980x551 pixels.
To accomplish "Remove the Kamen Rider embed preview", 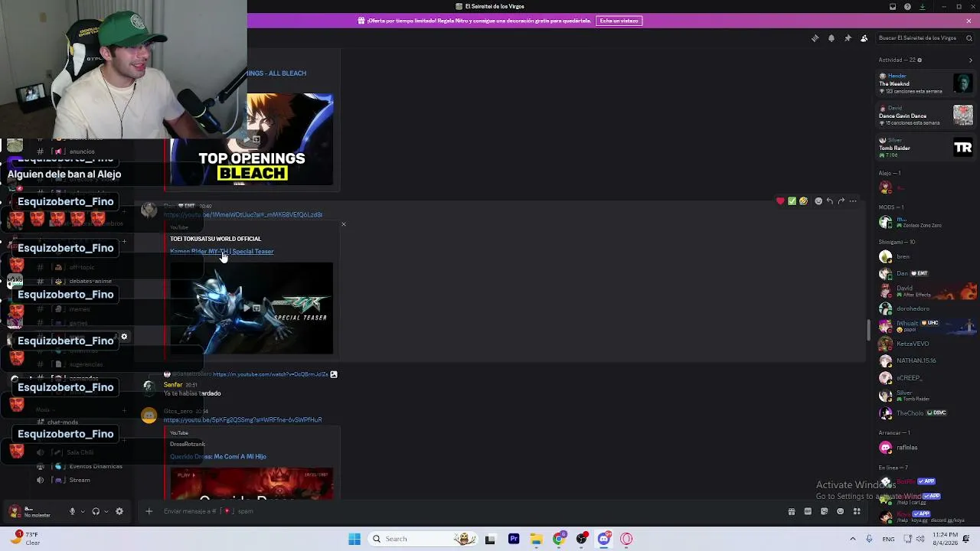I will (x=343, y=224).
